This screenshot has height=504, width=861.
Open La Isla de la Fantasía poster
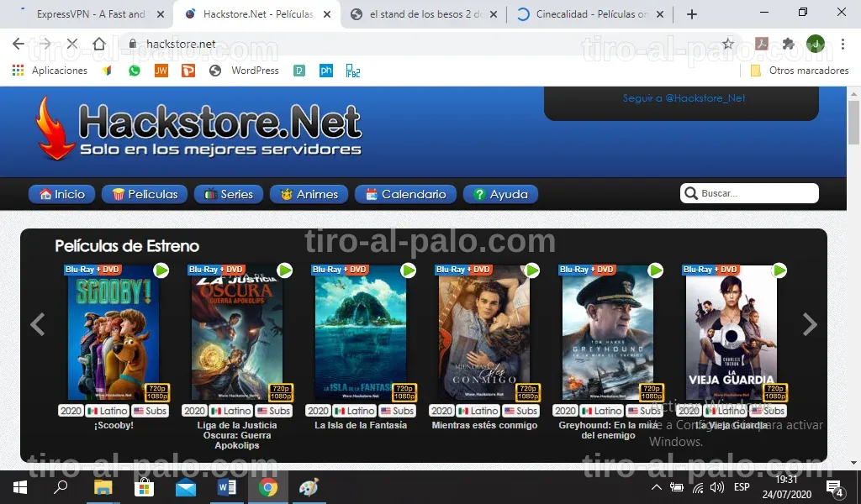point(361,333)
